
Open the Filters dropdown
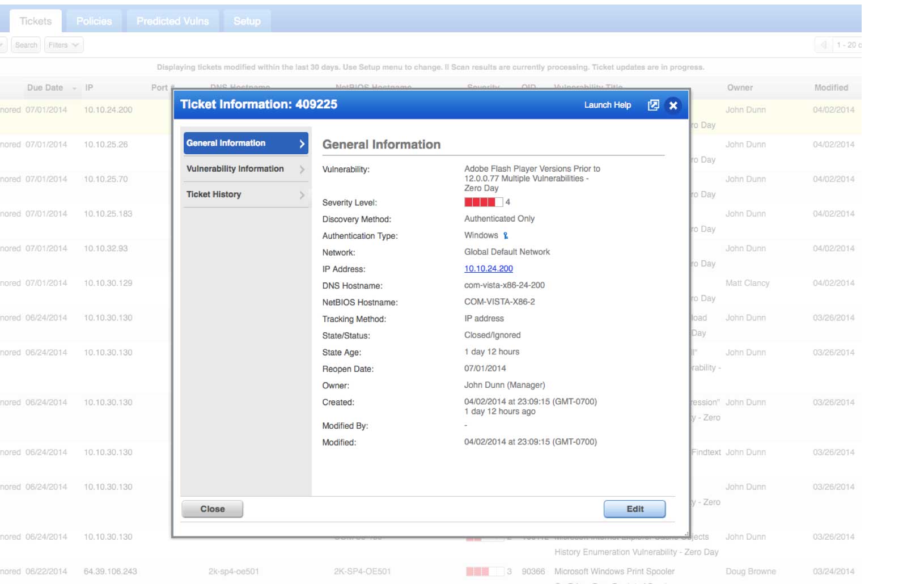tap(63, 45)
